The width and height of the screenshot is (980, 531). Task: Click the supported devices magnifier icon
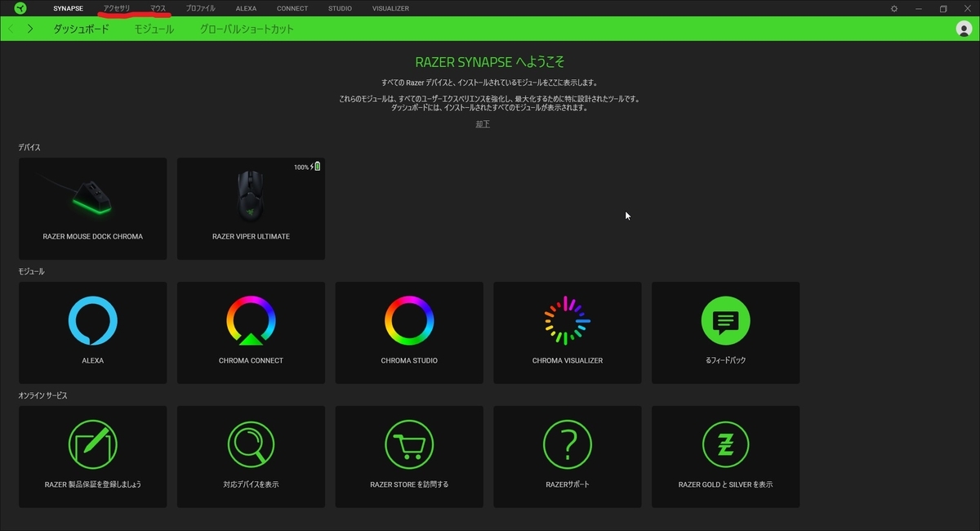(x=251, y=445)
